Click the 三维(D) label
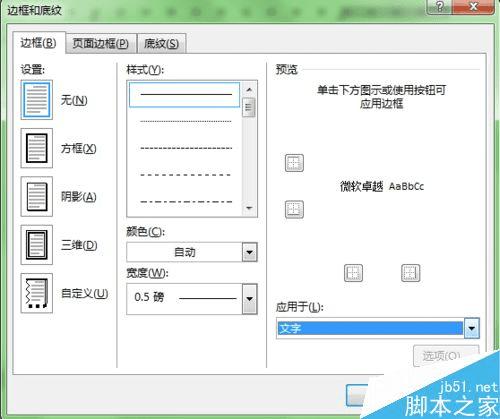 coord(79,245)
